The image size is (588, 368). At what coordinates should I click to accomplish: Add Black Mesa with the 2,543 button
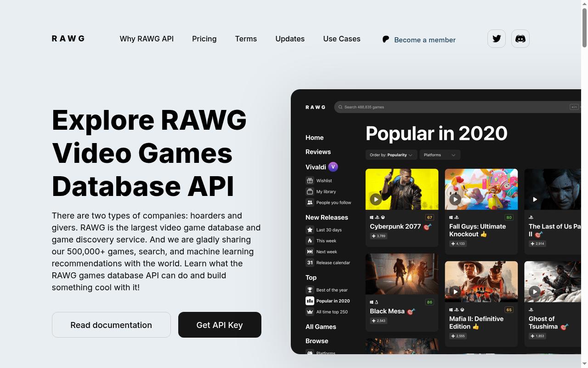(x=379, y=321)
